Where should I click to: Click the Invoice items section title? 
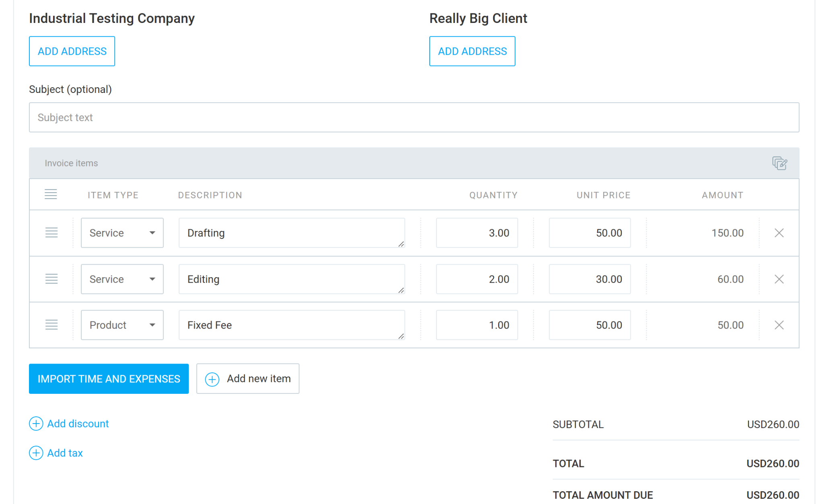71,163
